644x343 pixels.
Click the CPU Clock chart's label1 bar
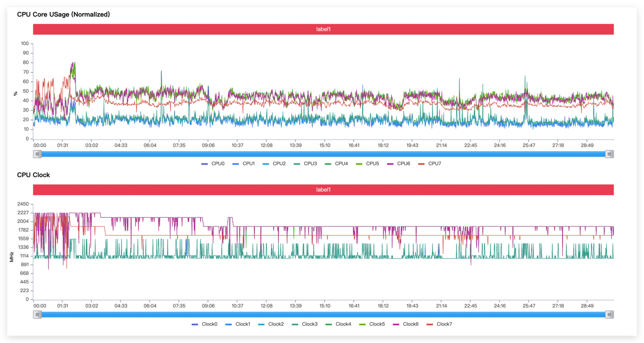click(x=323, y=190)
